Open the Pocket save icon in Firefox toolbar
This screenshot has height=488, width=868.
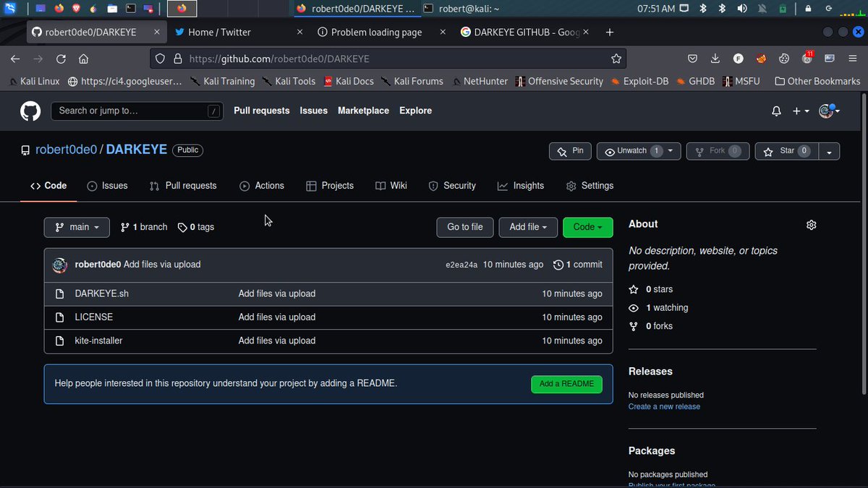[692, 59]
